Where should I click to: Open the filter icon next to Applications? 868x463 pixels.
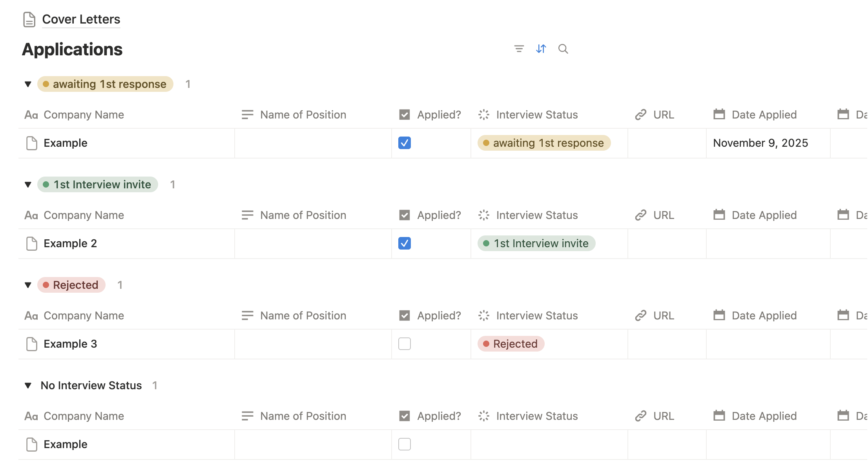[519, 49]
